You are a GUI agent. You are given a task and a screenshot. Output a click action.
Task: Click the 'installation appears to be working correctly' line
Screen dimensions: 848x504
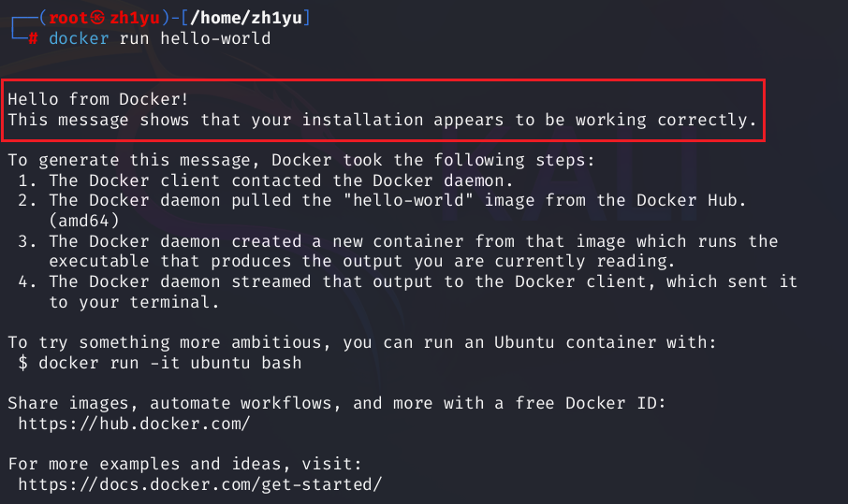click(381, 120)
